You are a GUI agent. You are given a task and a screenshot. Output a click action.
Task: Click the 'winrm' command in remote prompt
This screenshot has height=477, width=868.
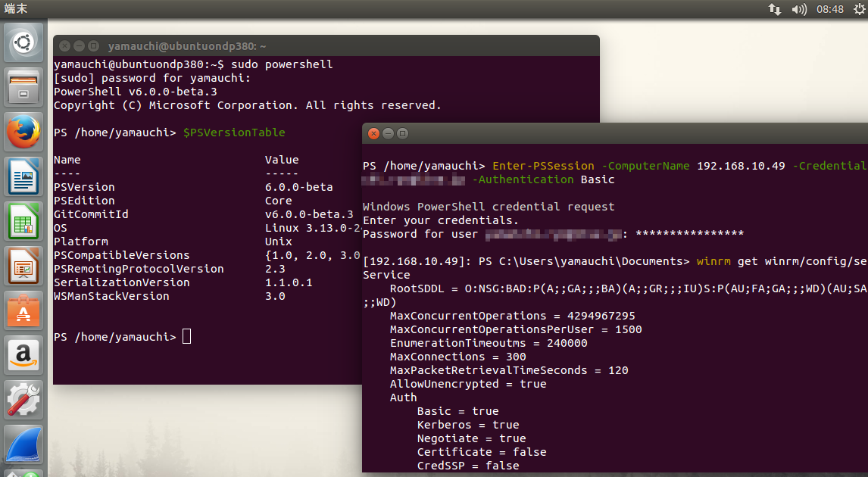point(713,261)
